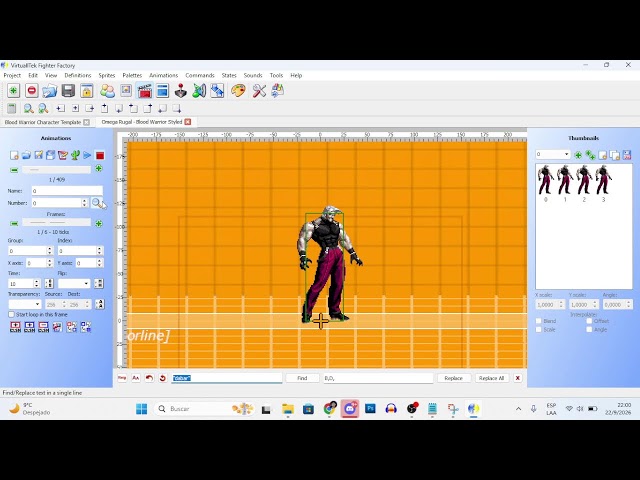Click the Frames selector slider
640x480 pixels.
click(56, 222)
